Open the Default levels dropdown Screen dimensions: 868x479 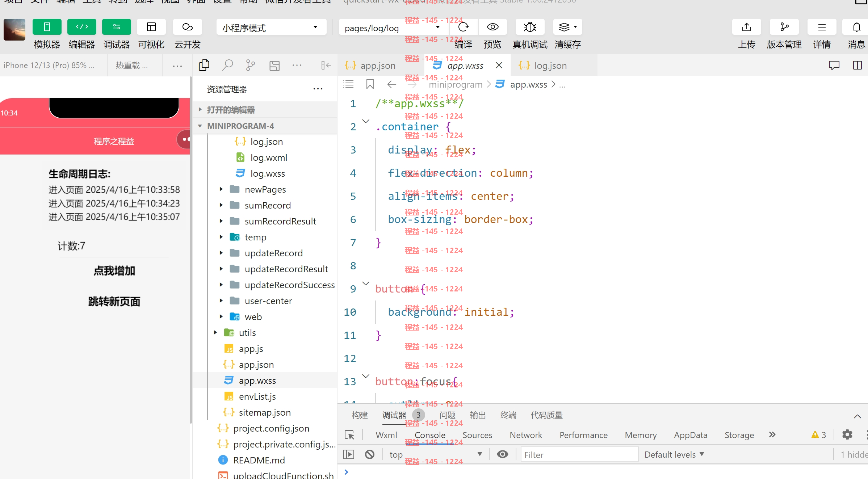674,454
